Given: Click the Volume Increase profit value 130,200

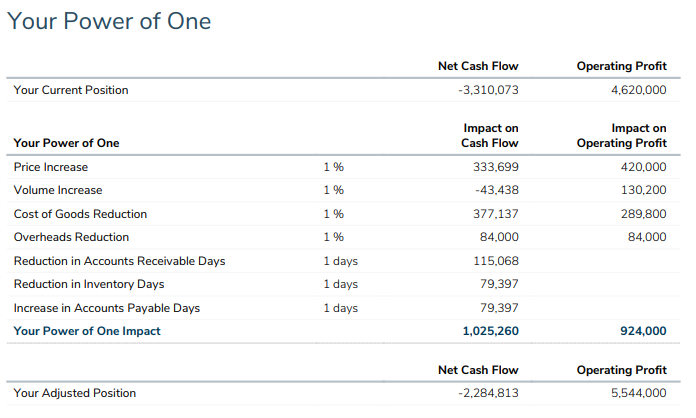Looking at the screenshot, I should [644, 190].
